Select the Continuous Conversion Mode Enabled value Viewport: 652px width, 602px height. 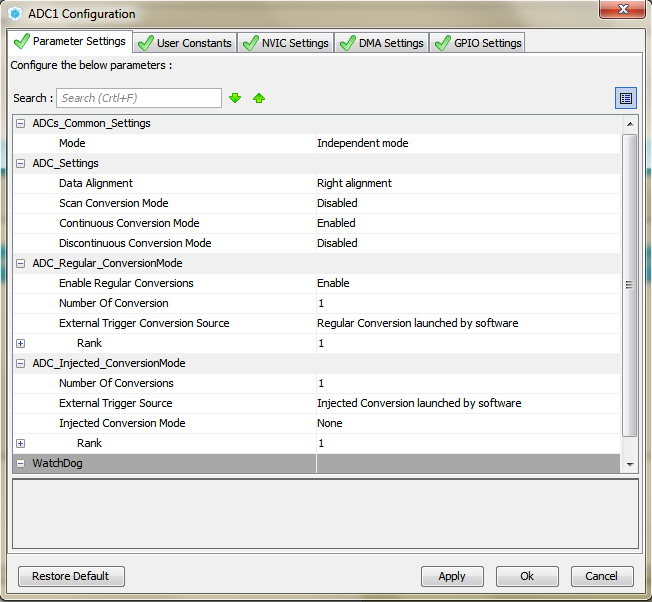click(336, 223)
